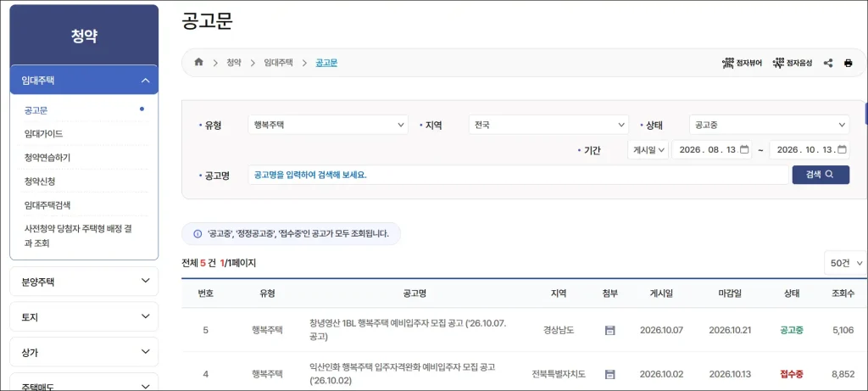The width and height of the screenshot is (868, 391).
Task: Click the 마감일 column header
Action: click(731, 293)
